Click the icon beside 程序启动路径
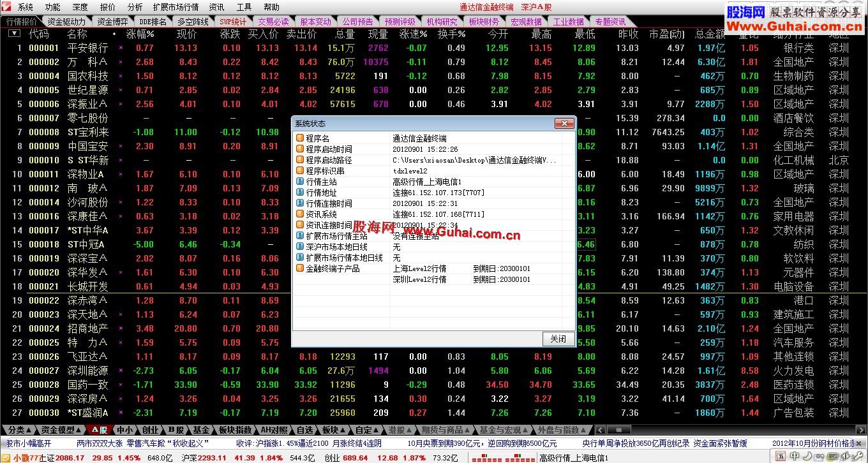 [300, 160]
